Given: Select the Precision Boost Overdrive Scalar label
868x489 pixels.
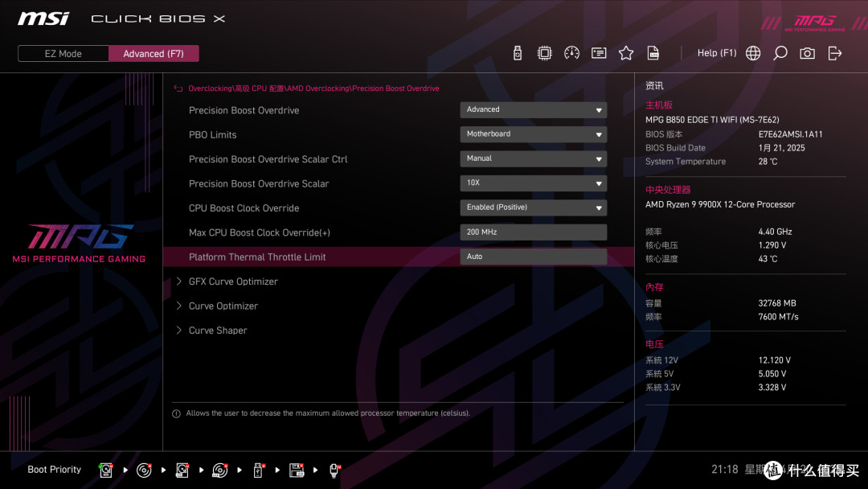Looking at the screenshot, I should coord(259,183).
